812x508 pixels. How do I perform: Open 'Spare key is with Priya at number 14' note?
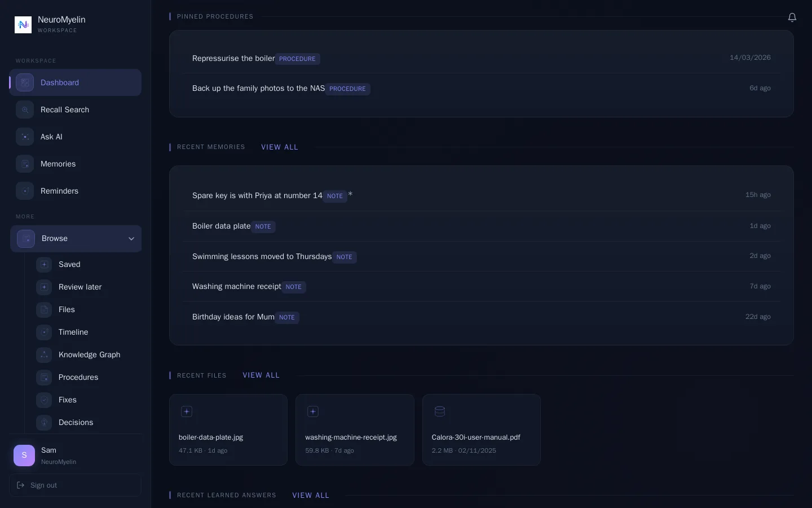(482, 195)
